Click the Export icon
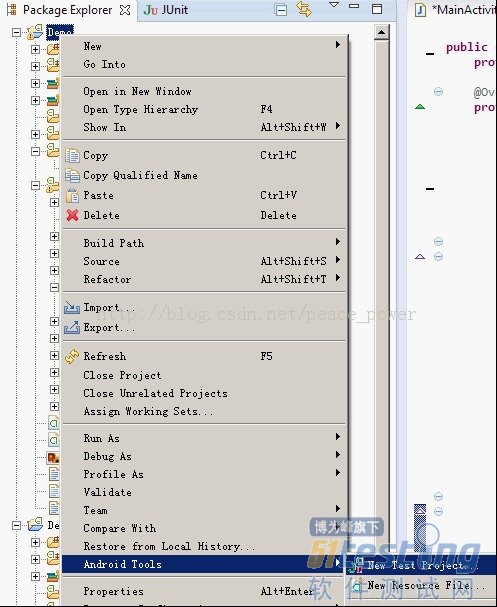Screen dimensions: 497x607 click(x=72, y=328)
